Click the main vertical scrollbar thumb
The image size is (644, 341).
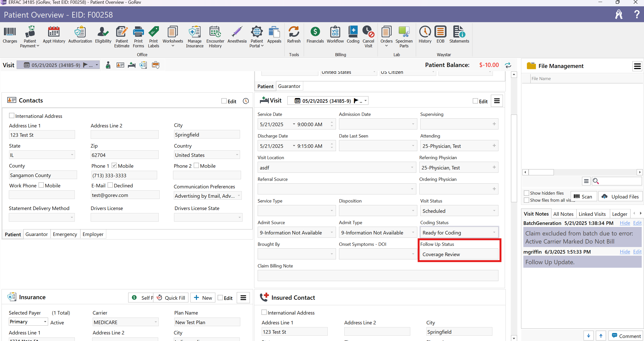point(514,158)
